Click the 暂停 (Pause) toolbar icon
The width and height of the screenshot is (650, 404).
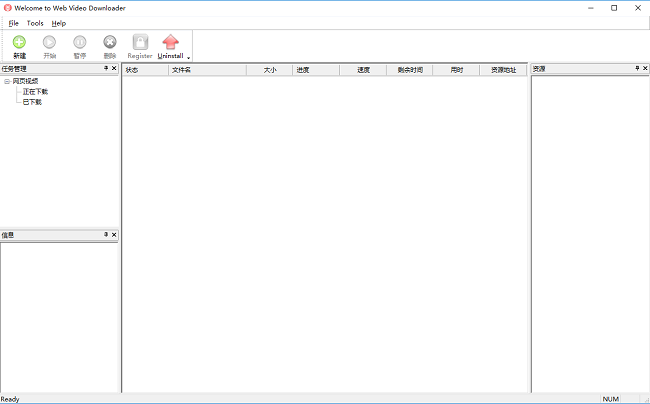(80, 42)
